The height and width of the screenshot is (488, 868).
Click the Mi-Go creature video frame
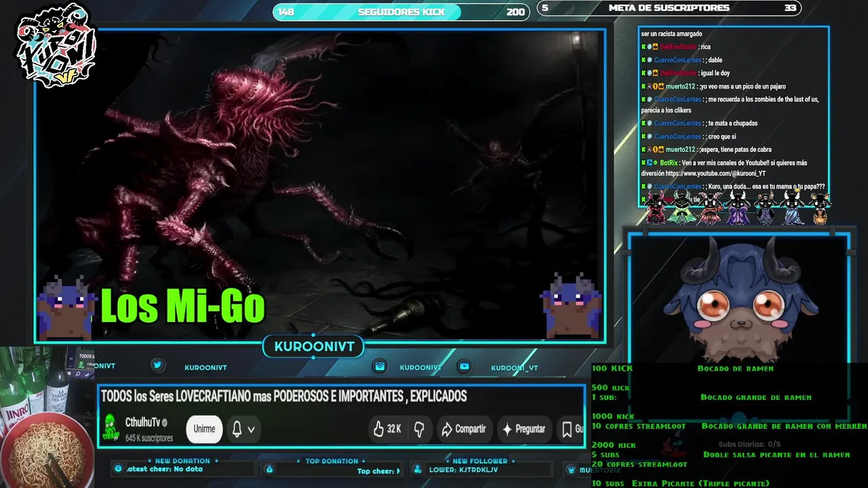[320, 185]
